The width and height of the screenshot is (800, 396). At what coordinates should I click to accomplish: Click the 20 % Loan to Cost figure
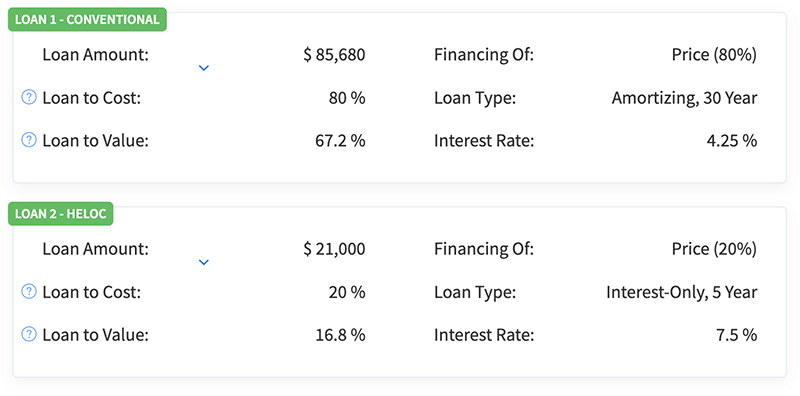[347, 292]
